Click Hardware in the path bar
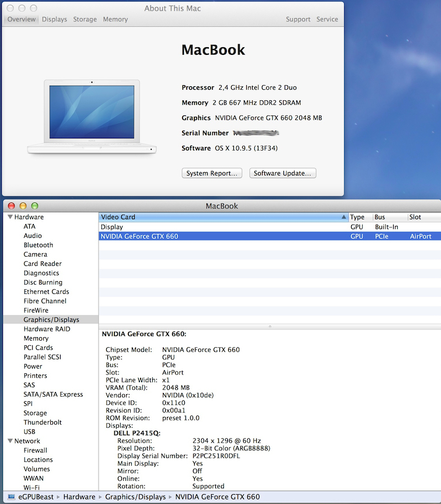441x504 pixels. tap(79, 497)
